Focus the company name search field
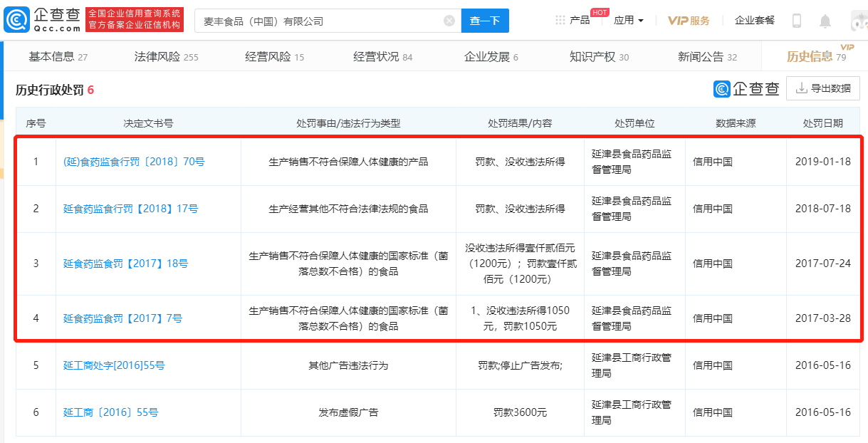 point(320,21)
